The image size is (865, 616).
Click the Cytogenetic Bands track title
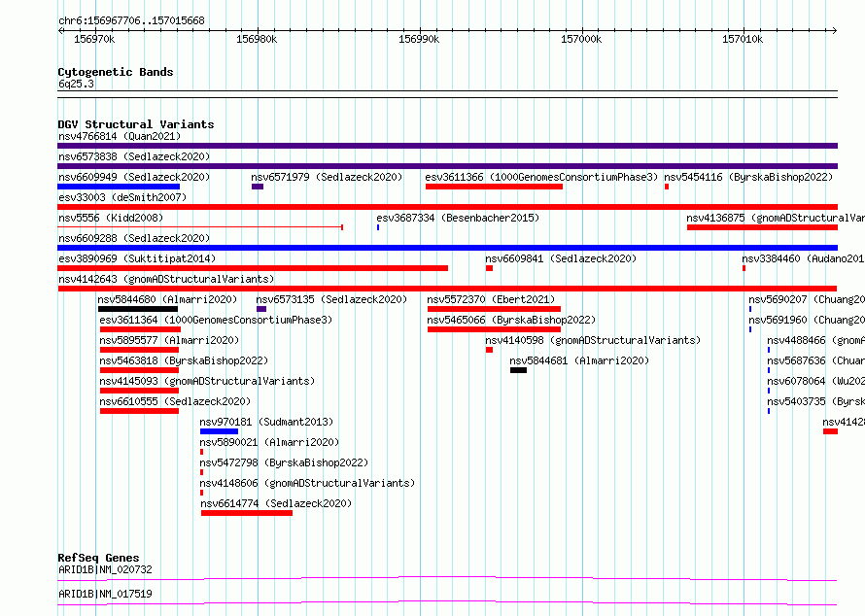116,72
